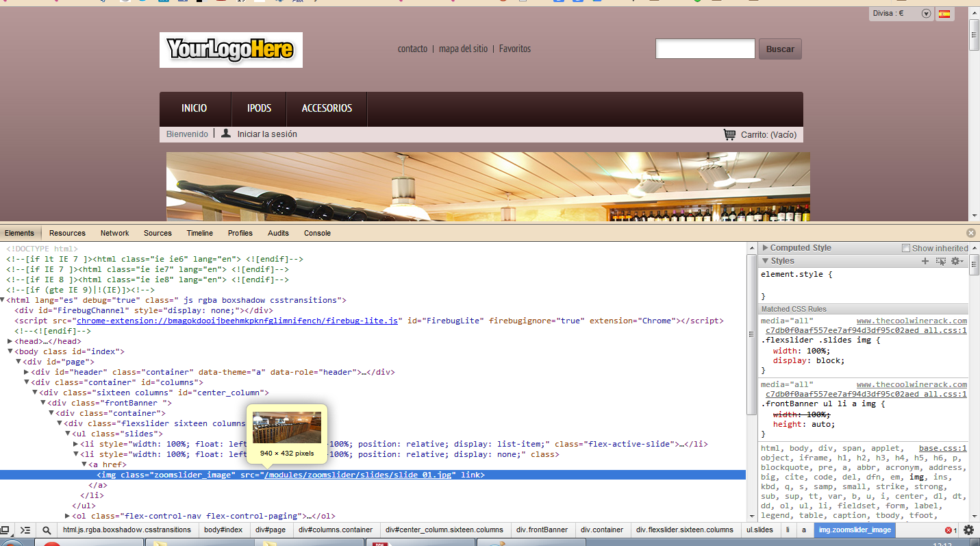Dock DevTools to another side
This screenshot has height=546, width=980.
(x=5, y=530)
